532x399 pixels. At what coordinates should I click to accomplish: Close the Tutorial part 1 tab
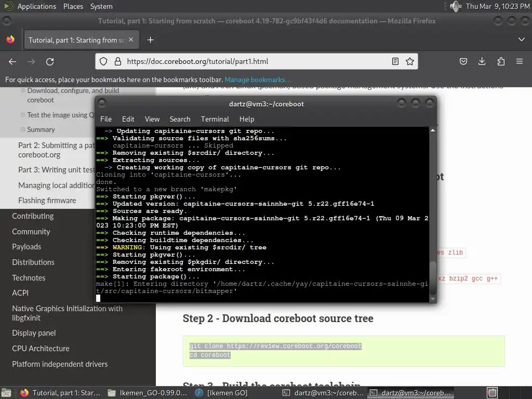[x=131, y=39]
